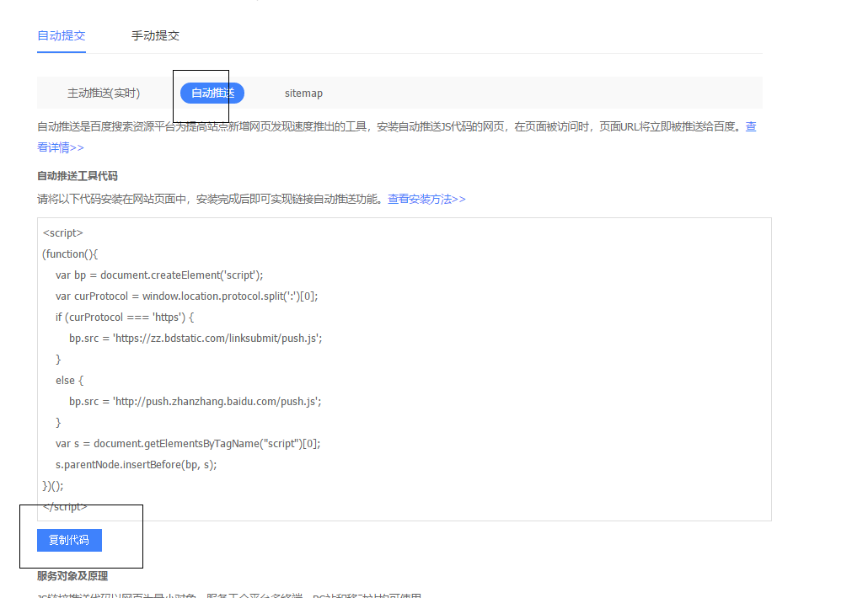Viewport: 868px width, 598px height.
Task: Click the var curProtocol code line
Action: [186, 296]
